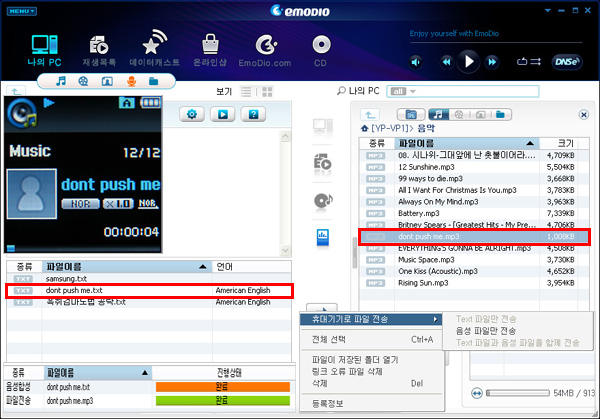The image size is (600, 419).
Task: Go up a folder in device panel
Action: click(x=370, y=114)
